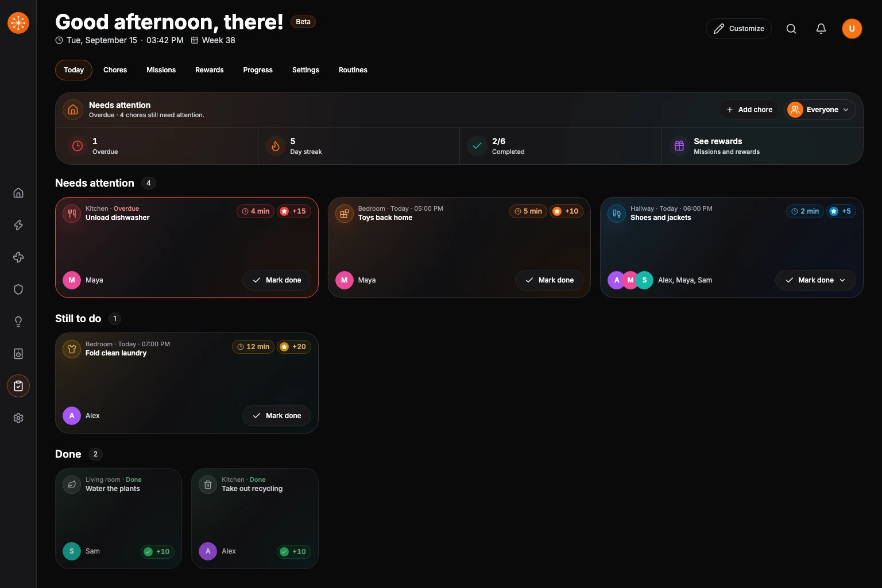The height and width of the screenshot is (588, 882).
Task: Click the 5 Day streak stat tile
Action: point(359,146)
